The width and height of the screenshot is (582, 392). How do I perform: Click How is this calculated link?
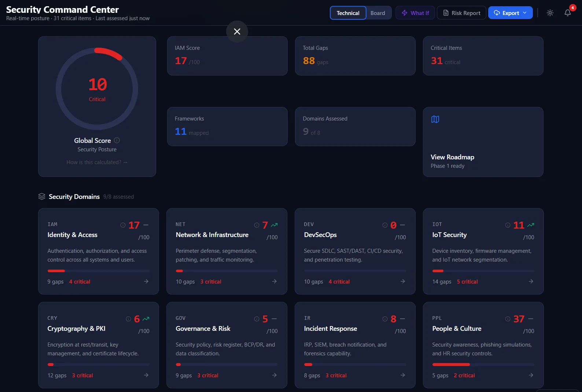(x=97, y=162)
